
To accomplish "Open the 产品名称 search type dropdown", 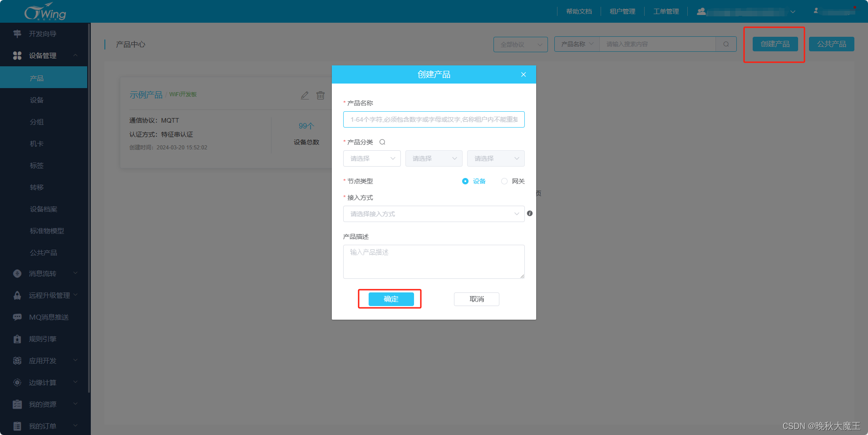I will pos(577,44).
